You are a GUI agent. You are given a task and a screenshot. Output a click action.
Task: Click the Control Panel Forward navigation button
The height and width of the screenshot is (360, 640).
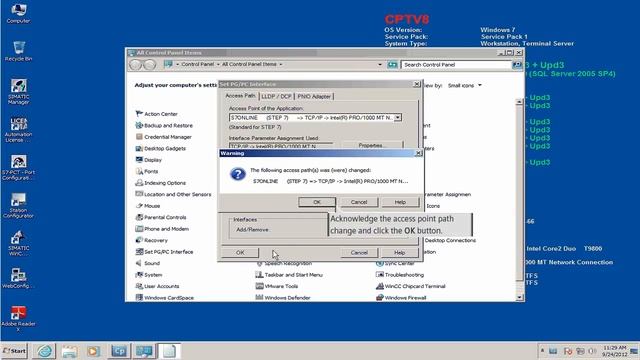click(150, 64)
